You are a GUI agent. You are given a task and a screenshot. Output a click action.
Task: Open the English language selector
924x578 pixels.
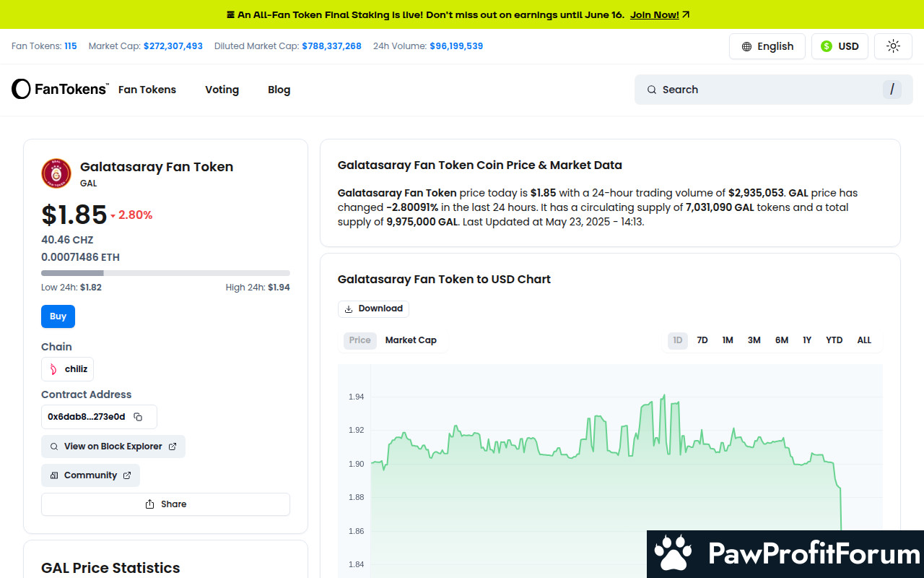point(767,46)
